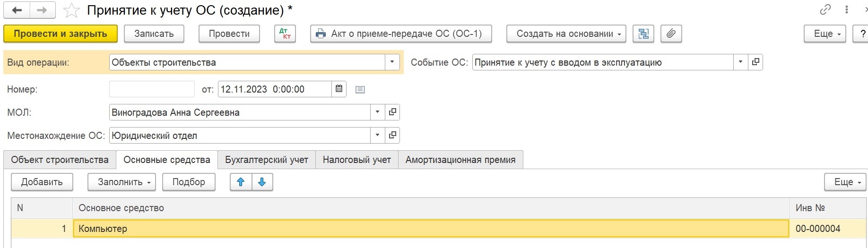Open top toolbar Еще menu
868x248 pixels.
pyautogui.click(x=825, y=34)
